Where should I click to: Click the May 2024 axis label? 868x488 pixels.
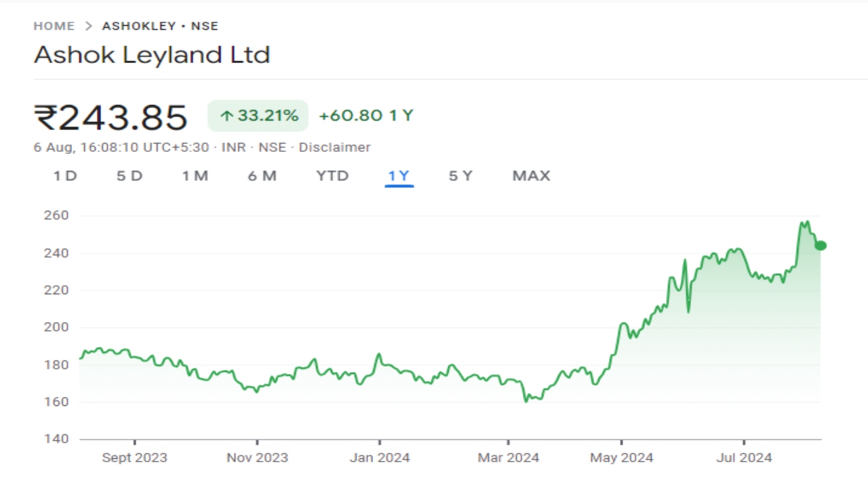click(x=622, y=458)
